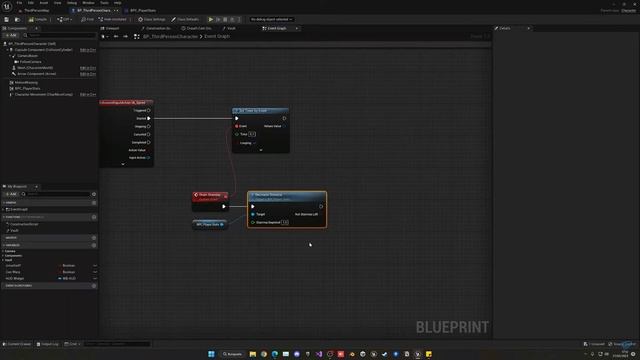Click the Triggered exec pin on IA_Sprint node
The height and width of the screenshot is (360, 640).
pyautogui.click(x=149, y=110)
